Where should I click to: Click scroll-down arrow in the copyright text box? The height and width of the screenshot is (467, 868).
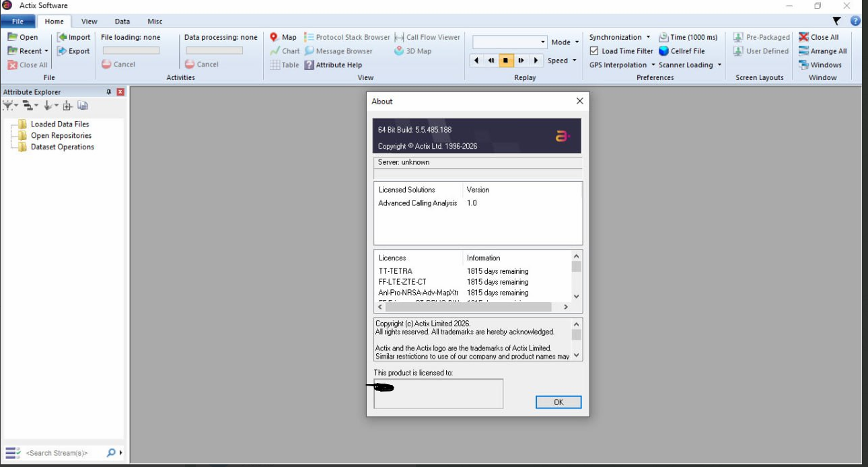576,356
